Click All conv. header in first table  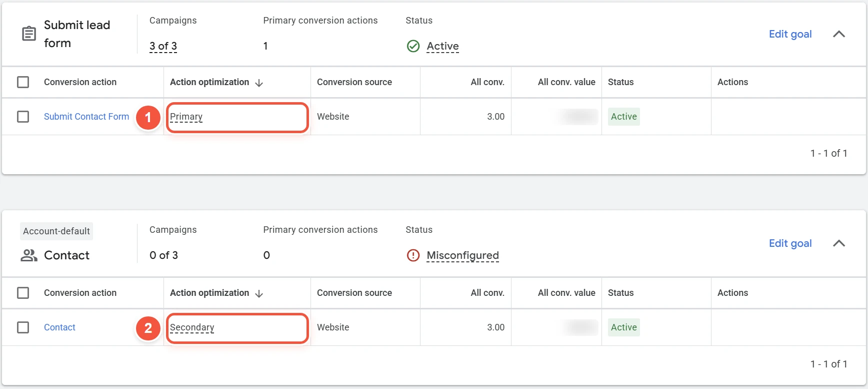[487, 82]
